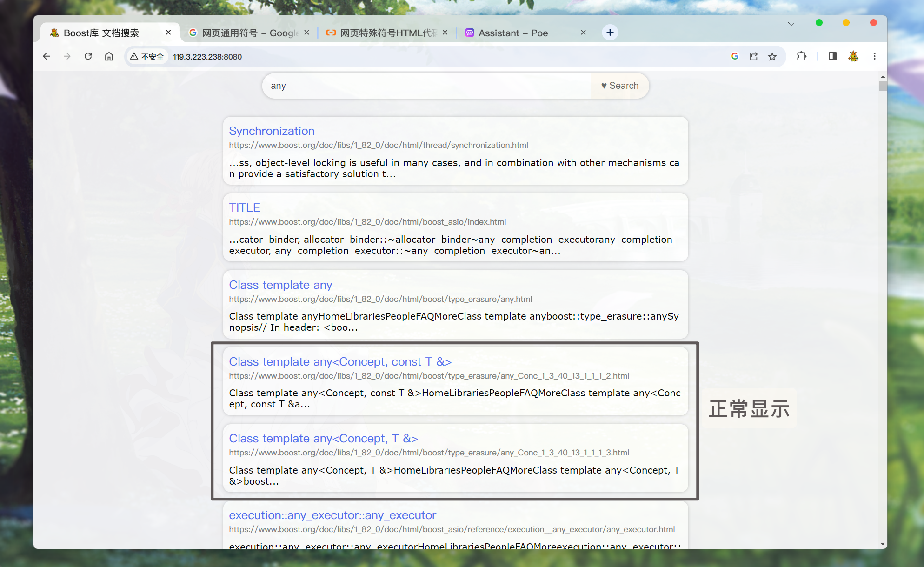Reload the current page

point(88,56)
